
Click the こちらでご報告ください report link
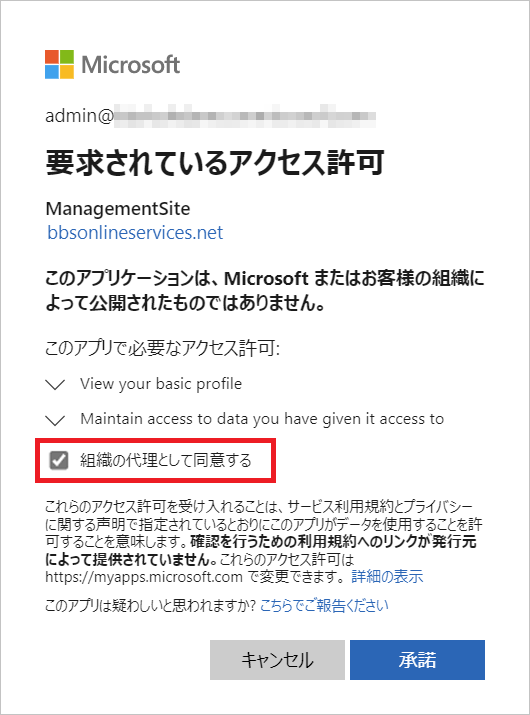coord(324,606)
